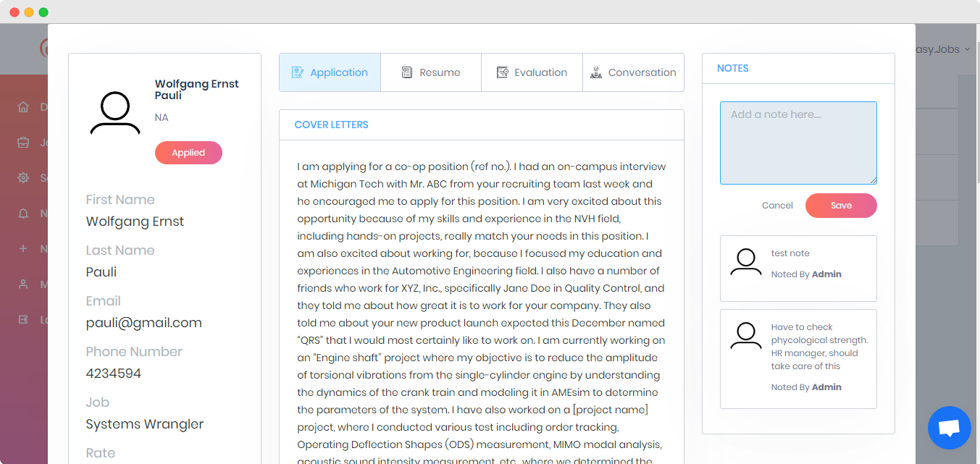The image size is (980, 464).
Task: Switch to the Evaluation tab
Action: [x=532, y=72]
